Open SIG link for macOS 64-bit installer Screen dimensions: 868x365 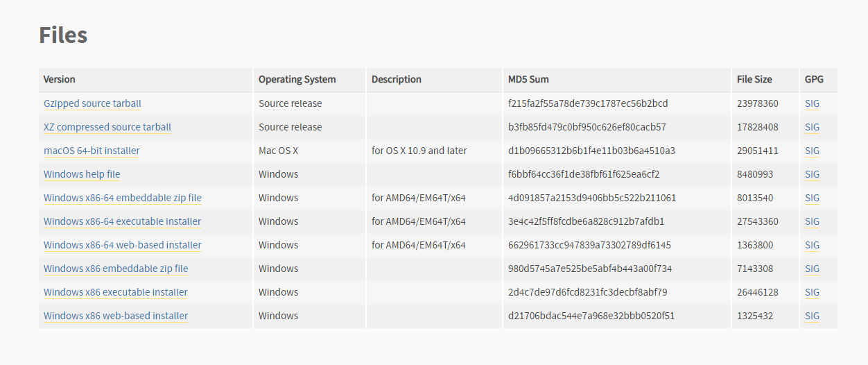point(812,151)
